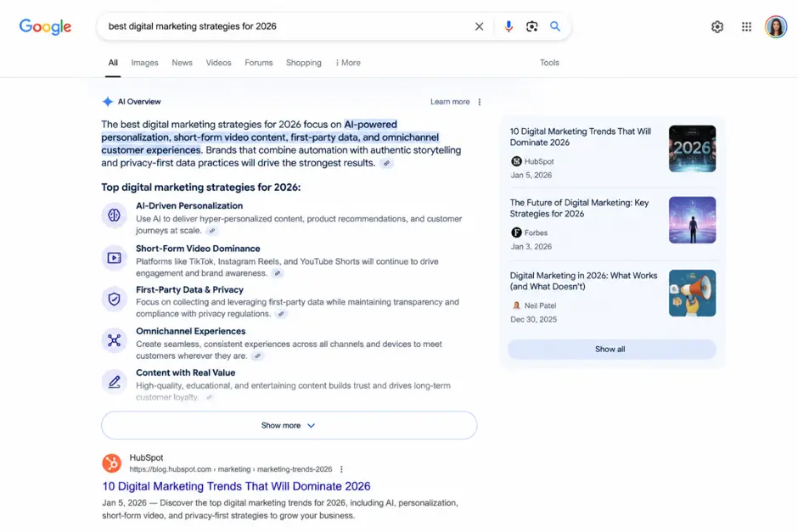Click the First-Party Data & Privacy shield icon
Screen dimensions: 798x532
(114, 299)
